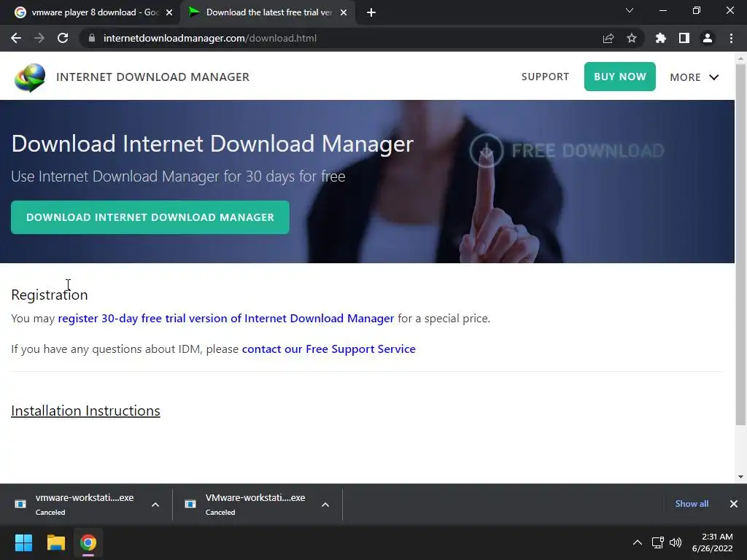Viewport: 747px width, 560px height.
Task: Open the register 30-day free trial link
Action: 226,318
